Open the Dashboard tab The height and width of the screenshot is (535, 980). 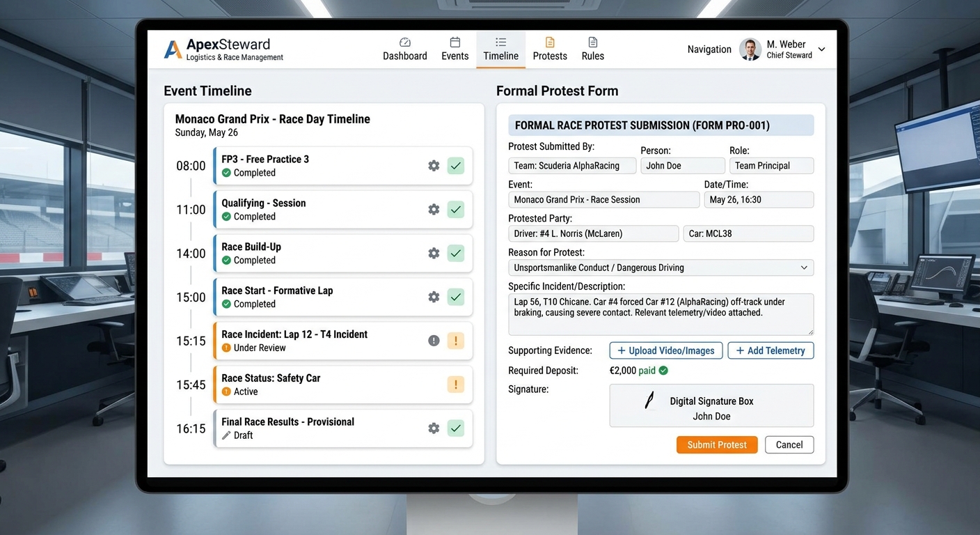(405, 49)
